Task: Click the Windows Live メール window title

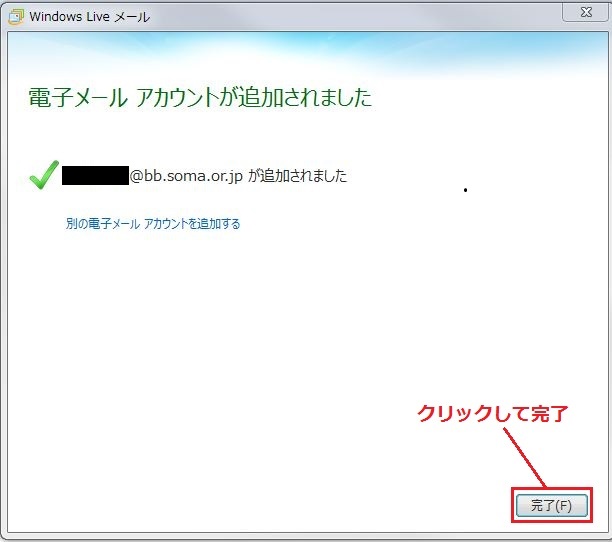Action: (89, 17)
